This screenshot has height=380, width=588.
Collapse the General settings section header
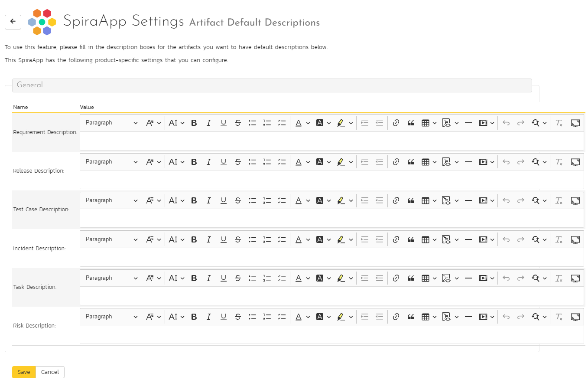[x=272, y=85]
